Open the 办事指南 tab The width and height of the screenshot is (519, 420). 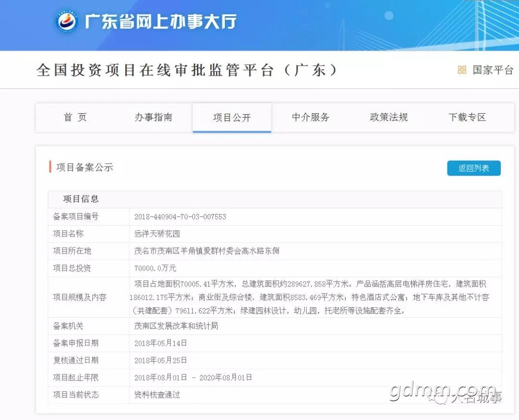pos(153,117)
